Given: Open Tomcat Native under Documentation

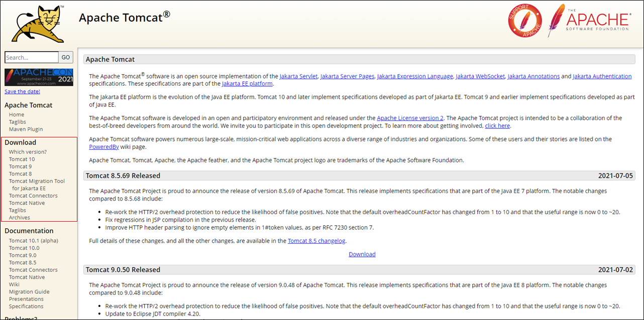Looking at the screenshot, I should (x=27, y=277).
